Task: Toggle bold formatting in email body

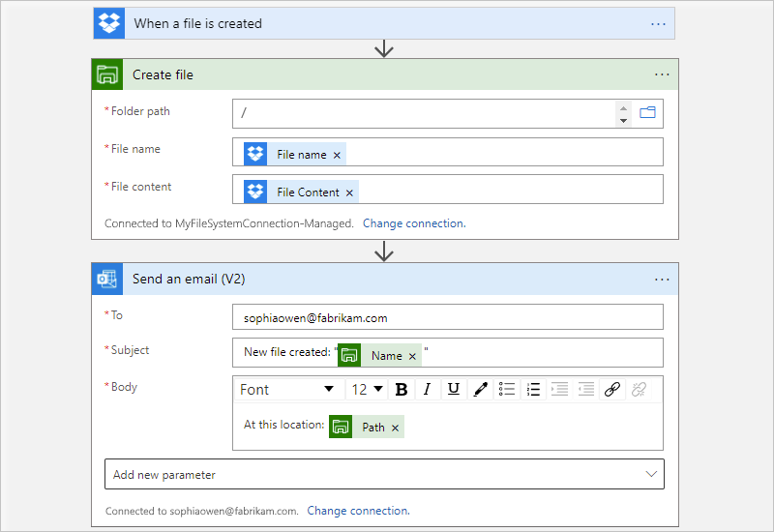Action: tap(402, 390)
